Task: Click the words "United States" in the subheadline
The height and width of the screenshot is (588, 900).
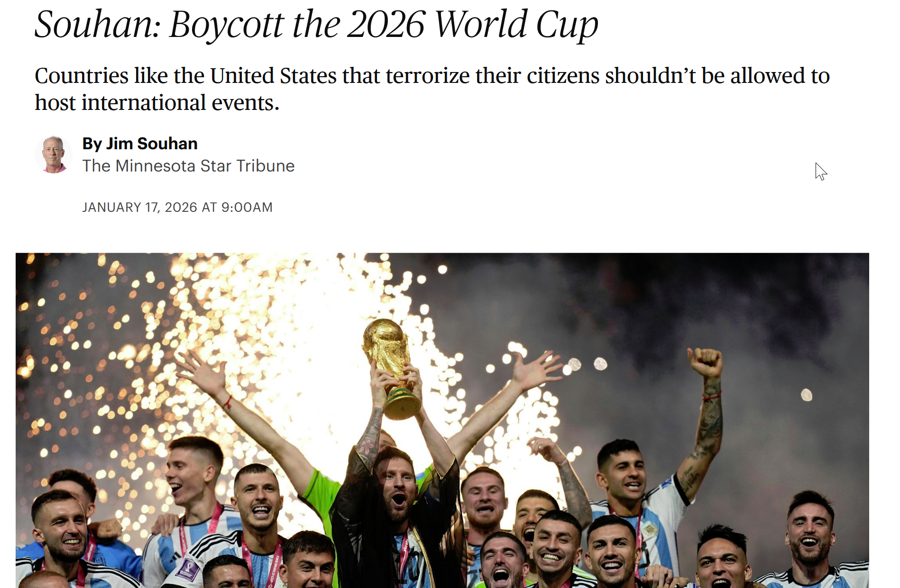Action: [273, 76]
